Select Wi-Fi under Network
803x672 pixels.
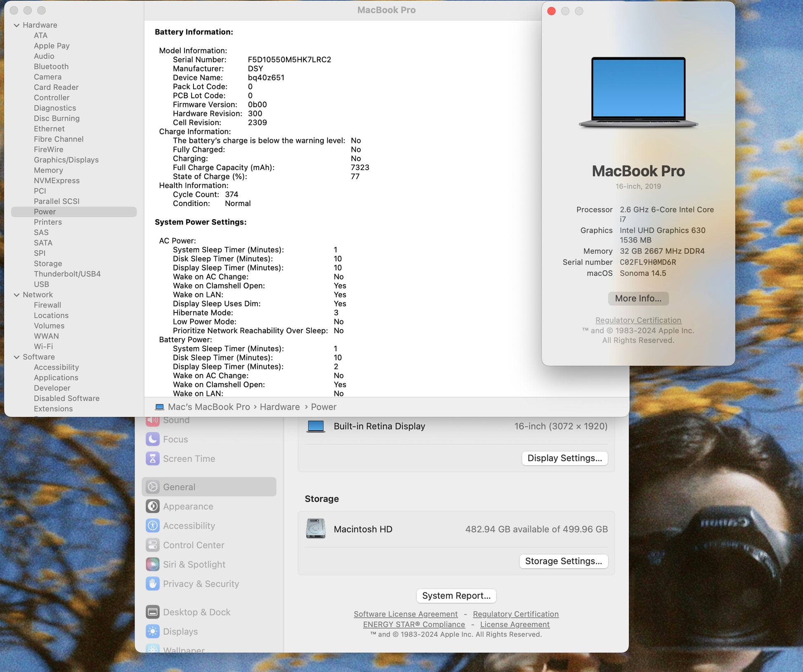(43, 346)
